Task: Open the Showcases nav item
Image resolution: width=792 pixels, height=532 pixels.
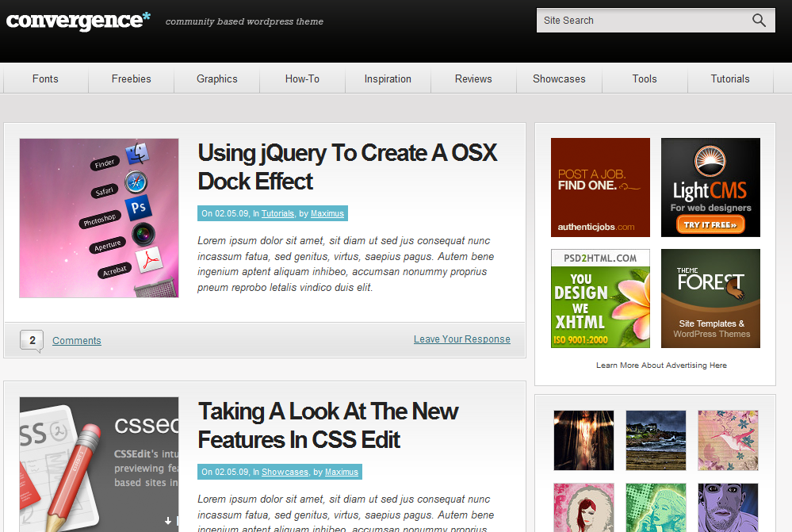Action: point(559,78)
